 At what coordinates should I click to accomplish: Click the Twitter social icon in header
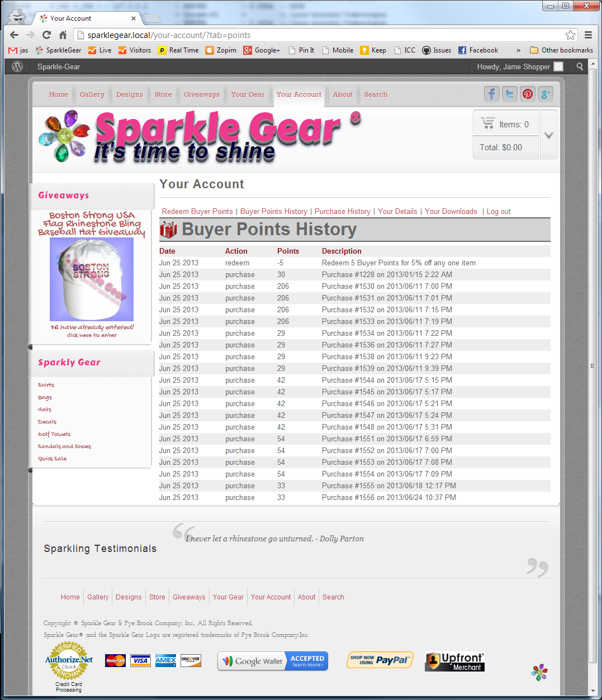(x=509, y=94)
